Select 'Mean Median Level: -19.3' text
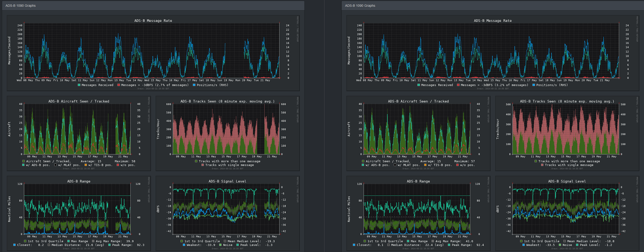644x252 pixels. (251, 241)
